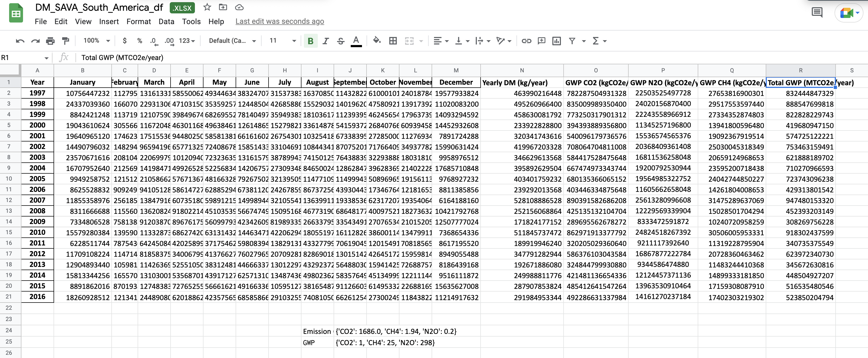Open the File menu

(41, 22)
